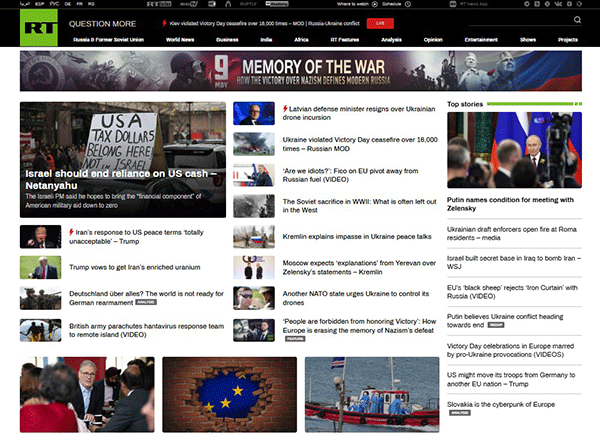Click the red boat photo card
Image resolution: width=600 pixels, height=435 pixels.
click(372, 394)
